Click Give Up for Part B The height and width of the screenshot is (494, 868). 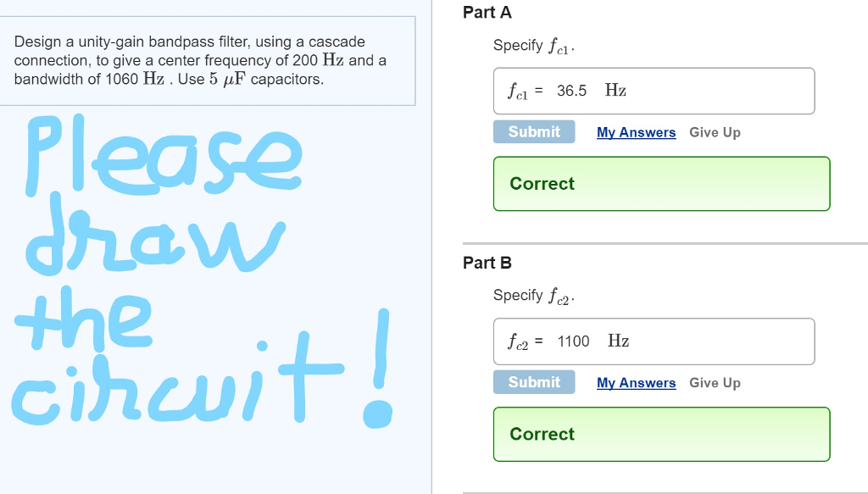(715, 383)
